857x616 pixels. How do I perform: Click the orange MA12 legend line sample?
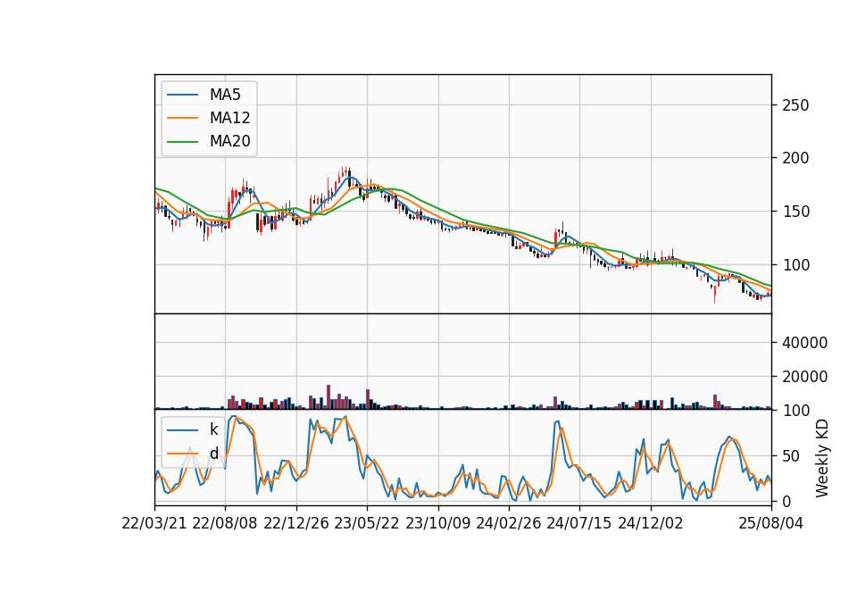pos(182,118)
